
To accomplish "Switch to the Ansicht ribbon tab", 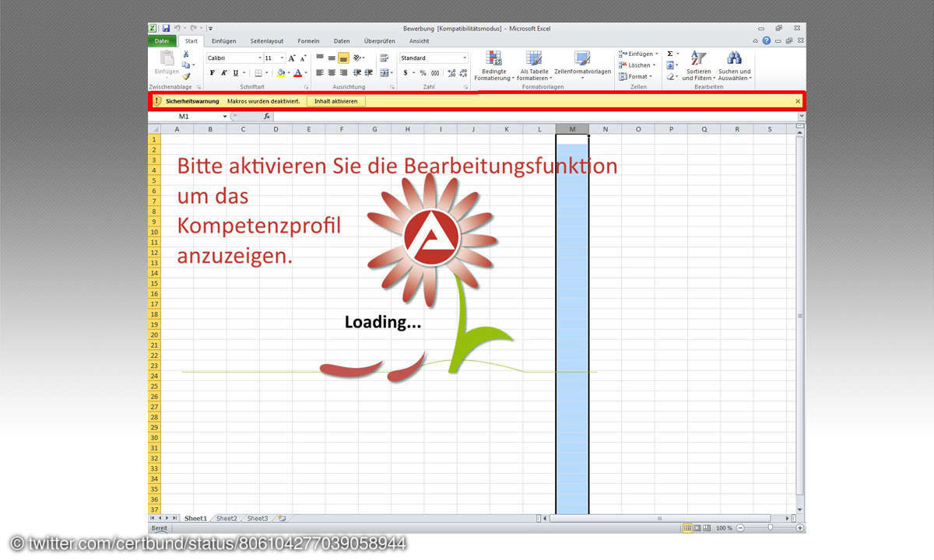I will (420, 40).
